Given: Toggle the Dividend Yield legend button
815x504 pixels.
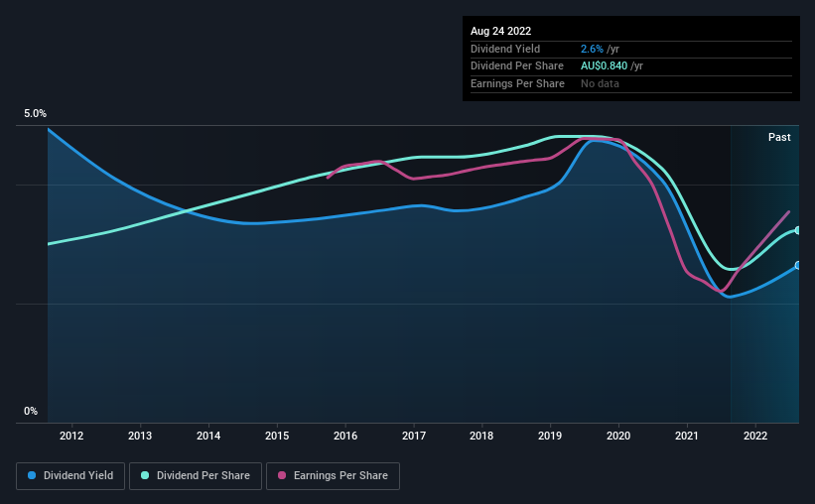Looking at the screenshot, I should point(71,475).
